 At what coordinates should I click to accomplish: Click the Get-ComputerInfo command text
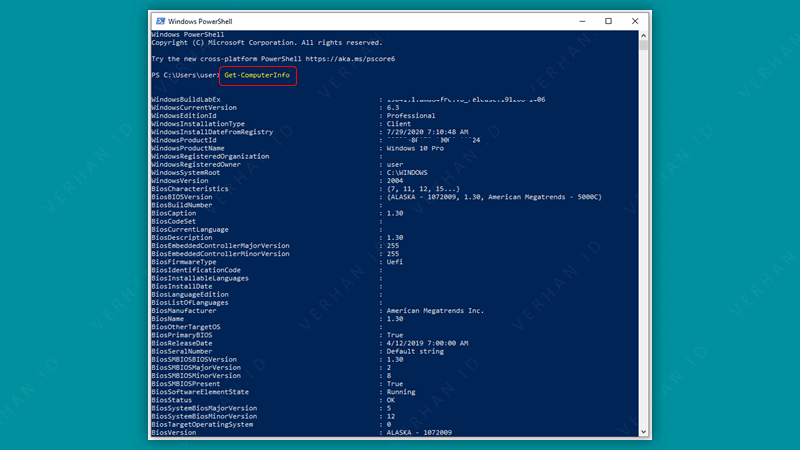[257, 75]
